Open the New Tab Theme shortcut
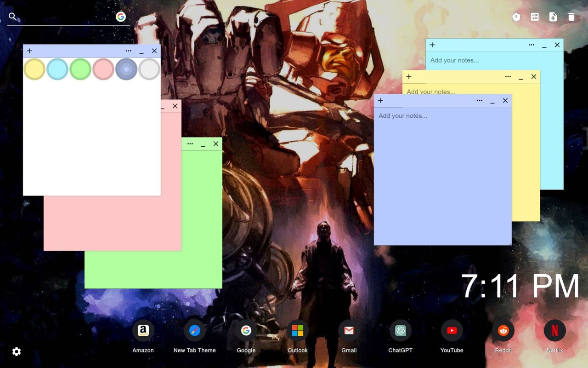588x368 pixels. [x=195, y=337]
